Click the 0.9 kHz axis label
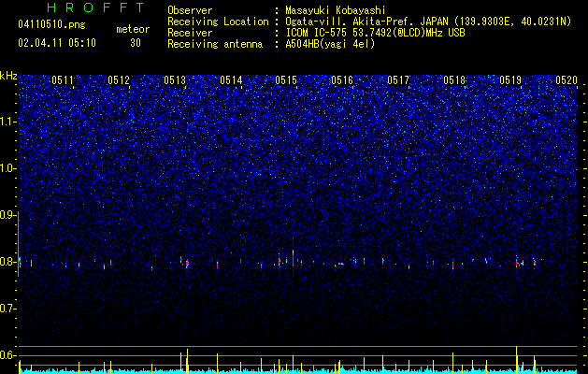 click(8, 215)
